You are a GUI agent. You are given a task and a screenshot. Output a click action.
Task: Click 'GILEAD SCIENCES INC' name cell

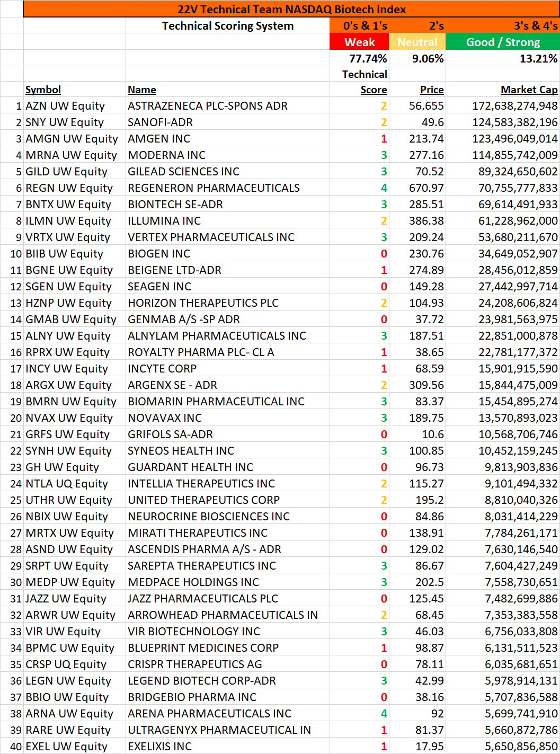tap(228, 172)
